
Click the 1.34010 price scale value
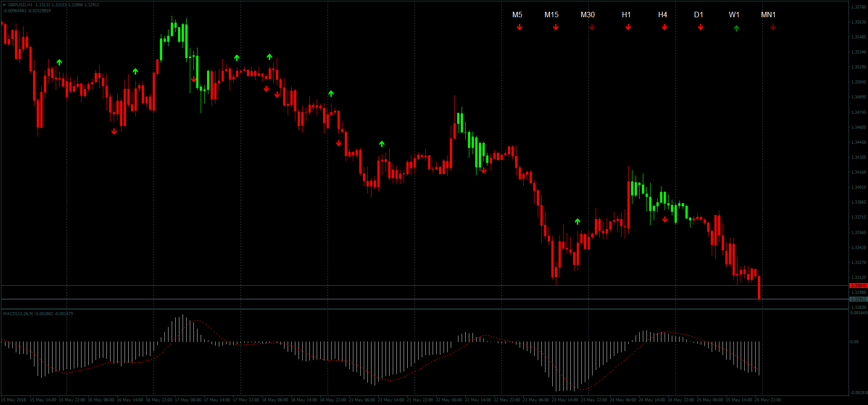pos(859,187)
